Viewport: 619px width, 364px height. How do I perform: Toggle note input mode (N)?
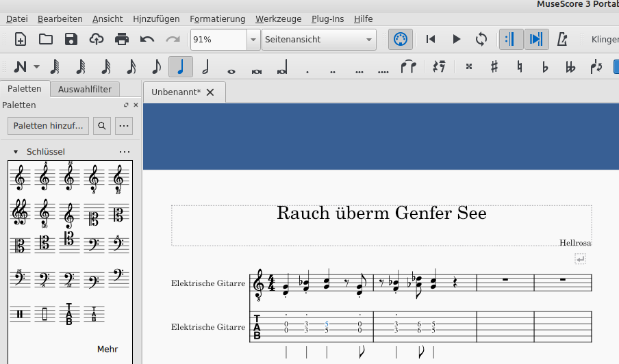[x=20, y=66]
